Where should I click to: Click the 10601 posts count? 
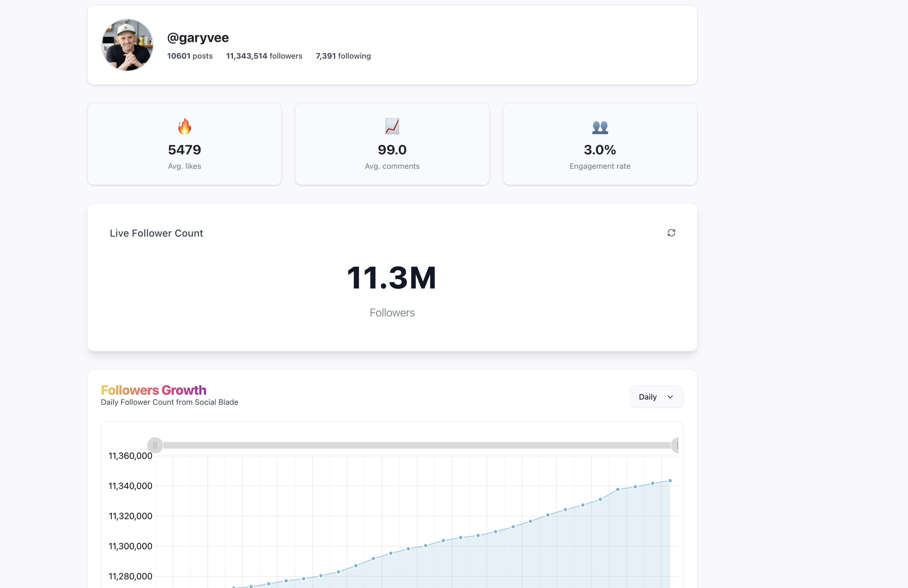pos(190,56)
